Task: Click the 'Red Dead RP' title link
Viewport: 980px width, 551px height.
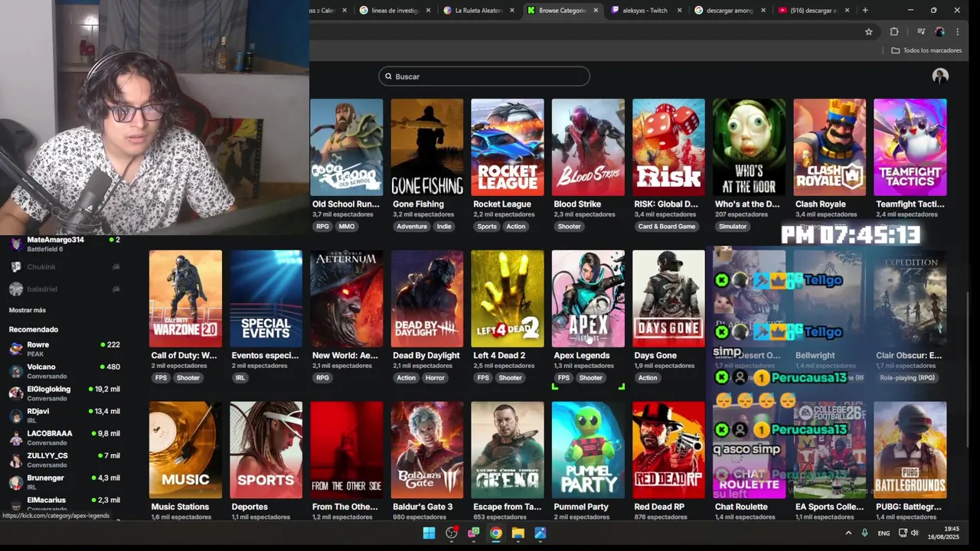Action: pos(659,507)
